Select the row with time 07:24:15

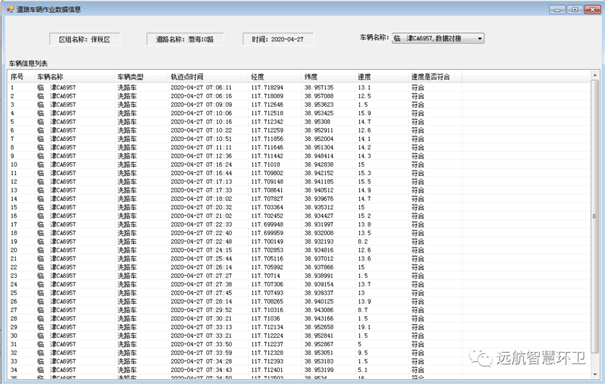coord(299,250)
